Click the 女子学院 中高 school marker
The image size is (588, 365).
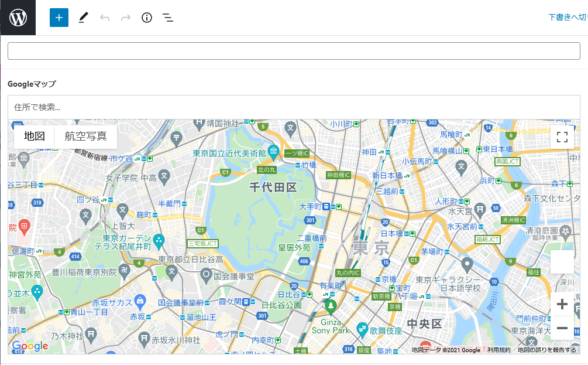click(x=164, y=176)
